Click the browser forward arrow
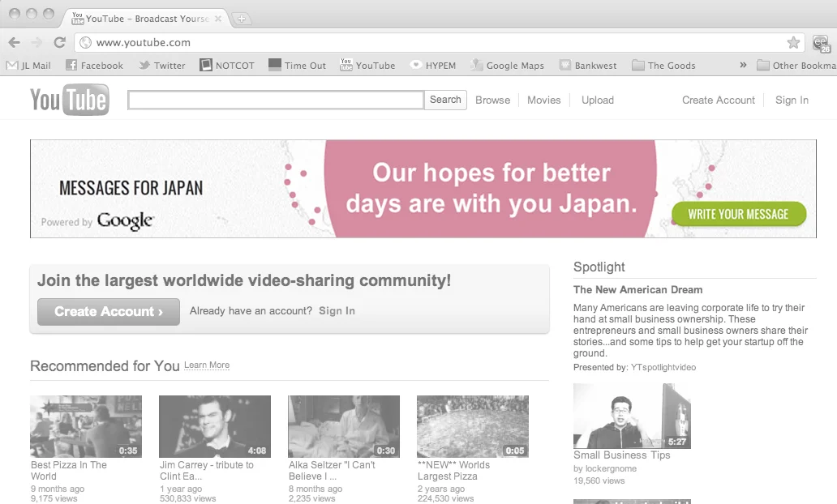Image resolution: width=837 pixels, height=504 pixels. coord(36,42)
